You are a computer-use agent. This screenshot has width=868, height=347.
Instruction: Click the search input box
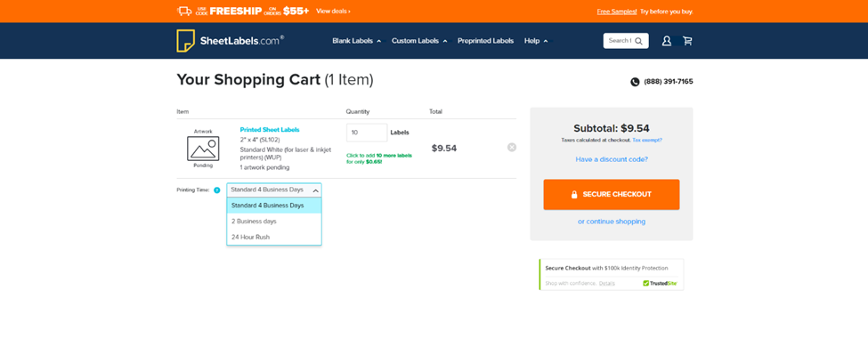tap(620, 41)
